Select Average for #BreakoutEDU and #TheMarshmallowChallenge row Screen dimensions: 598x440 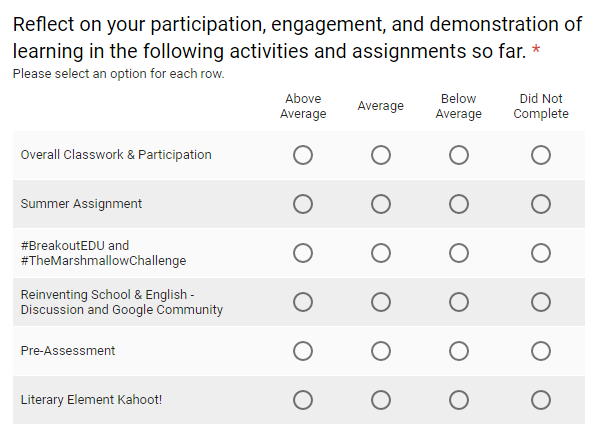[381, 253]
